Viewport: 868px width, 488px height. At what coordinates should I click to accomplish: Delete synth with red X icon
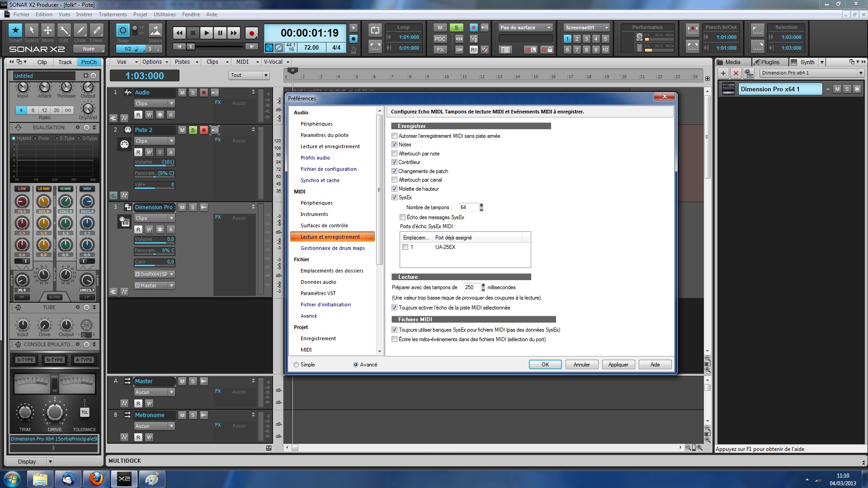736,73
